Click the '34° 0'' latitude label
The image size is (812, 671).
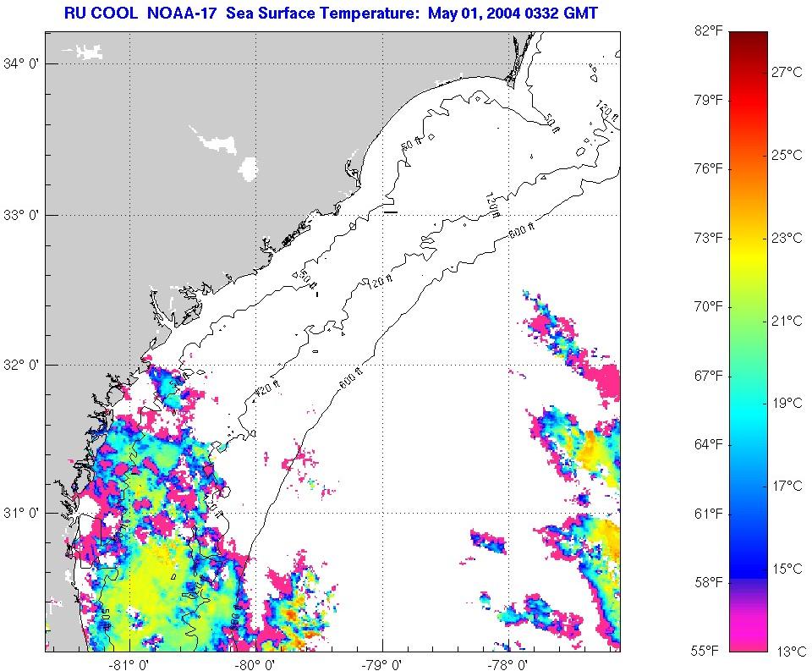(22, 64)
